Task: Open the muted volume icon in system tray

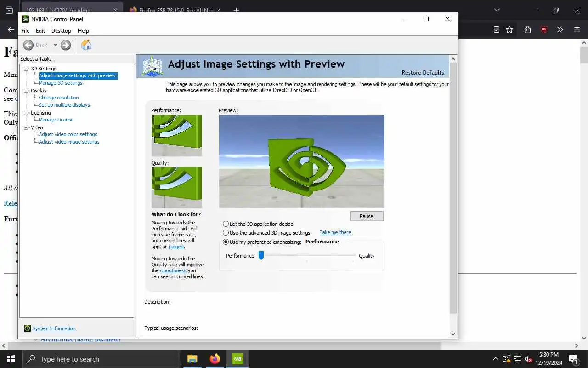Action: tap(529, 359)
